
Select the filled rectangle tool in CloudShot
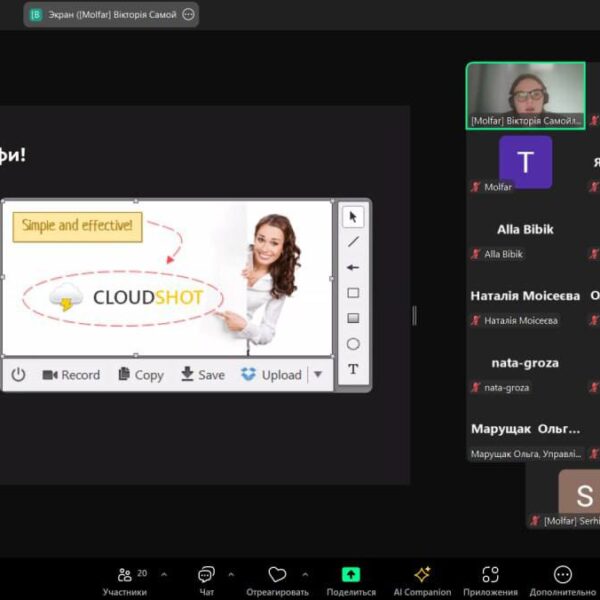[353, 318]
